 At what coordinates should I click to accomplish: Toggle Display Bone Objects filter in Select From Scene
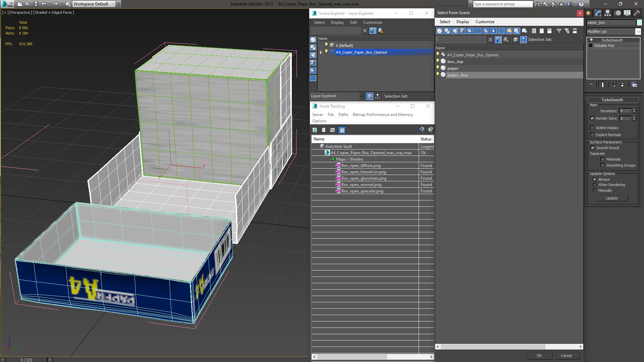click(x=501, y=31)
